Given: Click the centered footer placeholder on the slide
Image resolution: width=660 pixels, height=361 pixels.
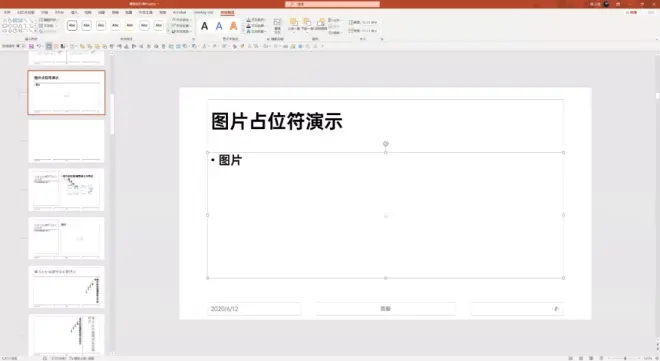Looking at the screenshot, I should [386, 309].
